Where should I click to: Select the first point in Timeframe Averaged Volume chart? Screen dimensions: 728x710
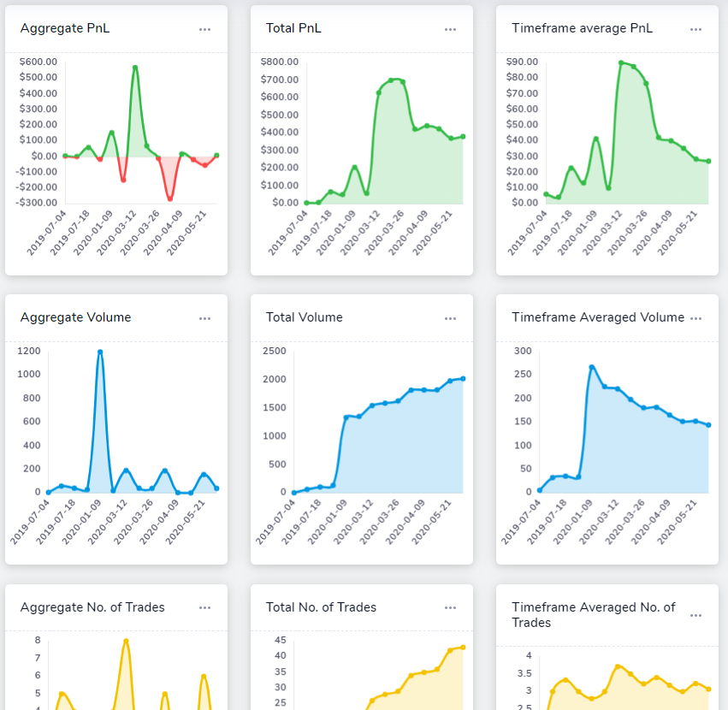point(540,490)
